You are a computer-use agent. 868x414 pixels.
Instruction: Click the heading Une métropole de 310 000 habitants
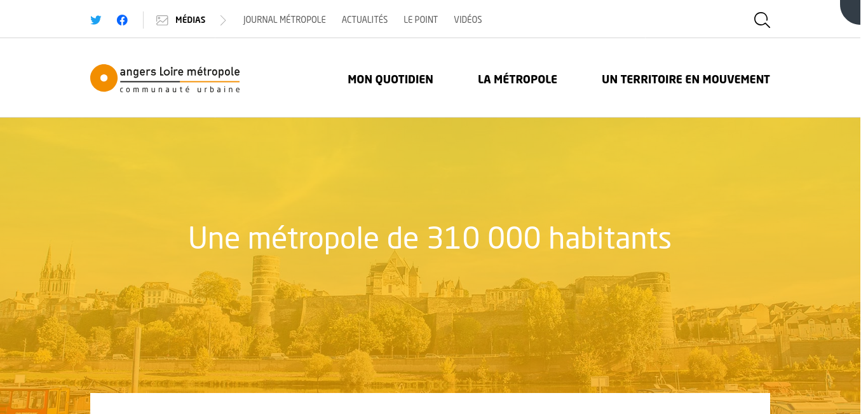430,238
